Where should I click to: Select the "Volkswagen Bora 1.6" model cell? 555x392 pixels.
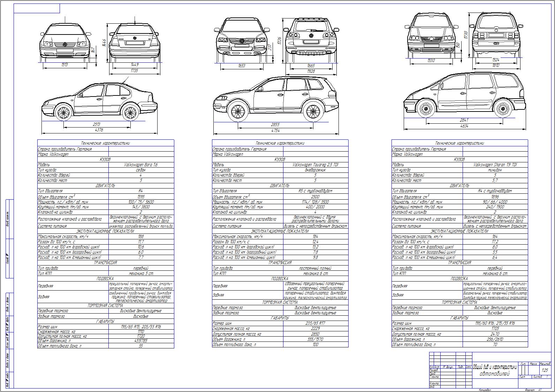[x=141, y=164]
